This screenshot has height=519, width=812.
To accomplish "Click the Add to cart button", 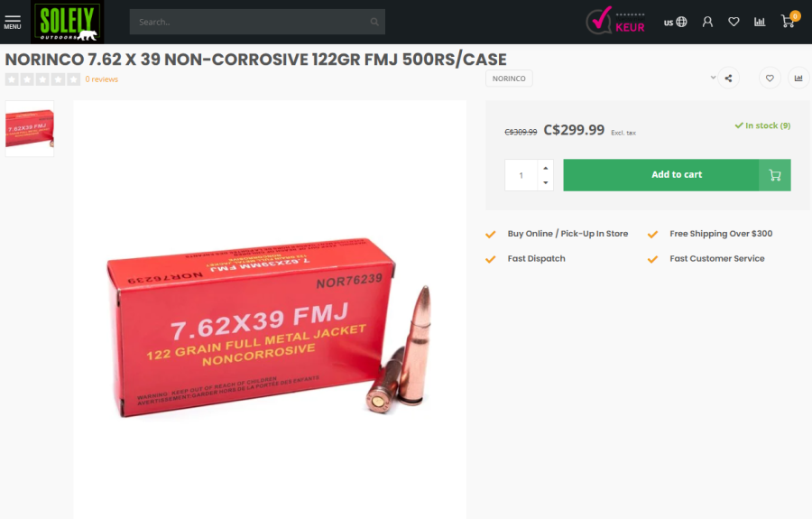I will pyautogui.click(x=677, y=175).
